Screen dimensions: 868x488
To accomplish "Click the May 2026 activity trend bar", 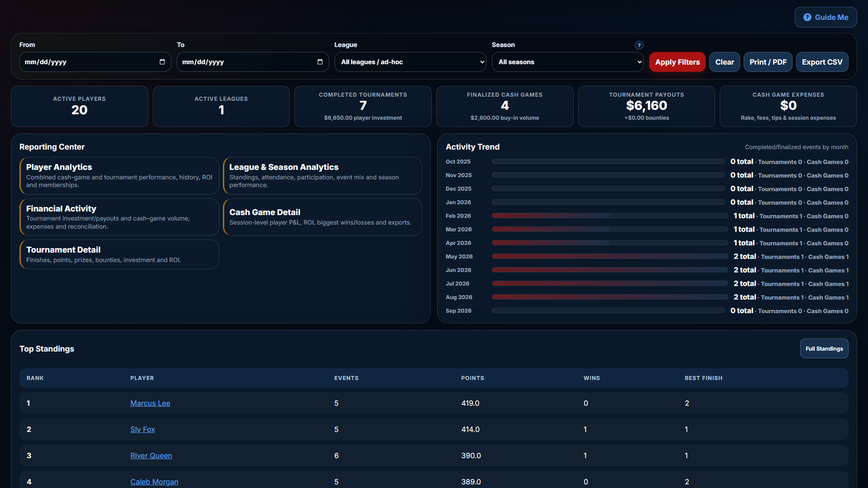I will [x=610, y=257].
